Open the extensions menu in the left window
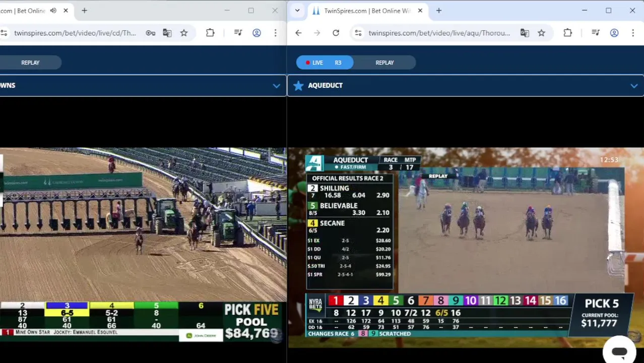 [x=210, y=33]
